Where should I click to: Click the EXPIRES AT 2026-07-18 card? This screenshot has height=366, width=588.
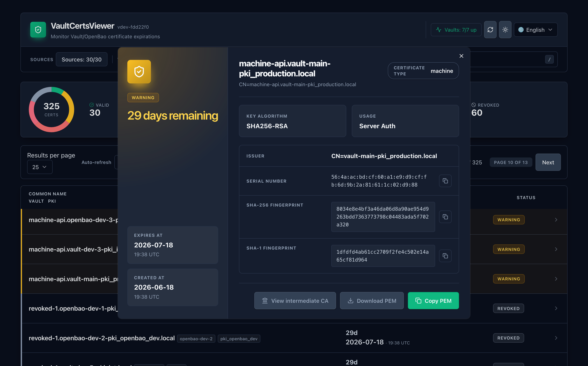coord(173,245)
